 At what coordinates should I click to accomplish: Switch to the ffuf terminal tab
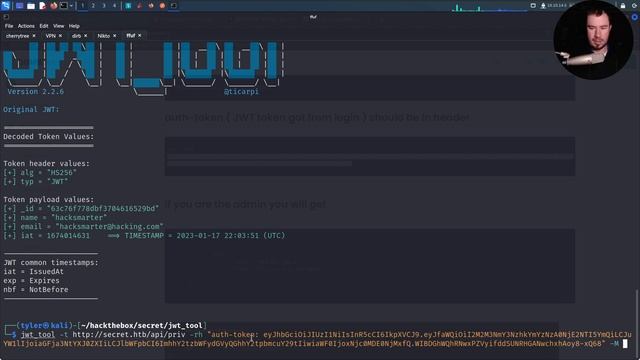click(x=130, y=36)
